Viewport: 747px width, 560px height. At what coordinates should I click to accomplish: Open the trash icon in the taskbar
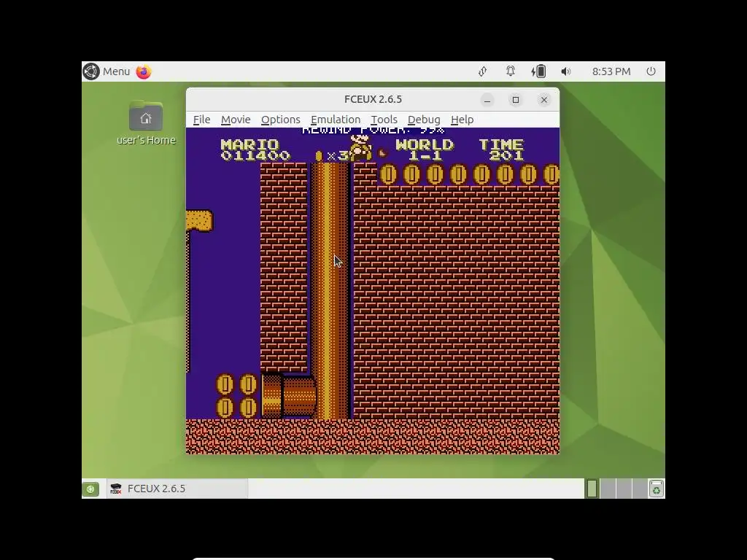(x=656, y=489)
